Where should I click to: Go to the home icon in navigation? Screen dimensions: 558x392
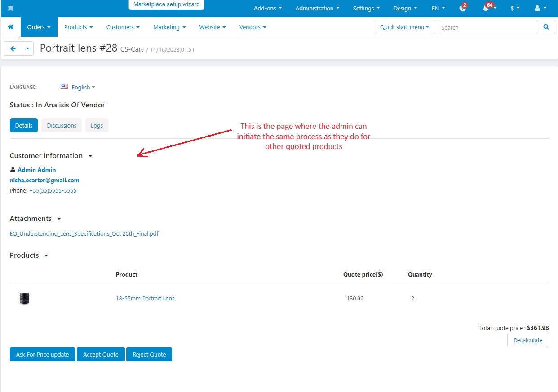tap(11, 27)
